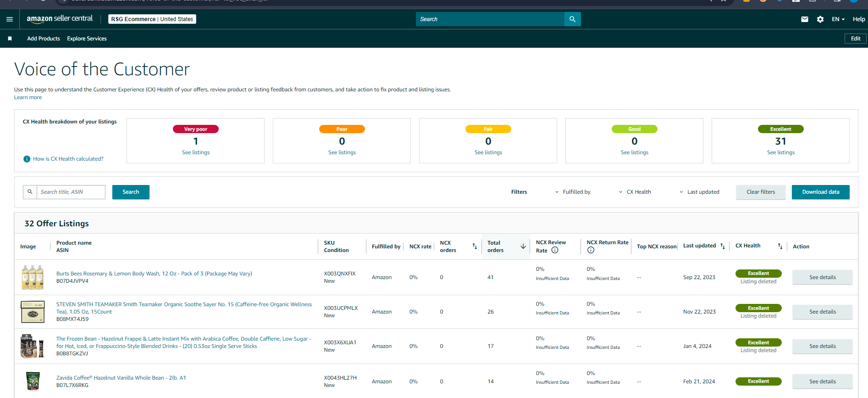Viewport: 868px width, 398px height.
Task: Click SKU X003UCPMLX text
Action: pos(341,308)
